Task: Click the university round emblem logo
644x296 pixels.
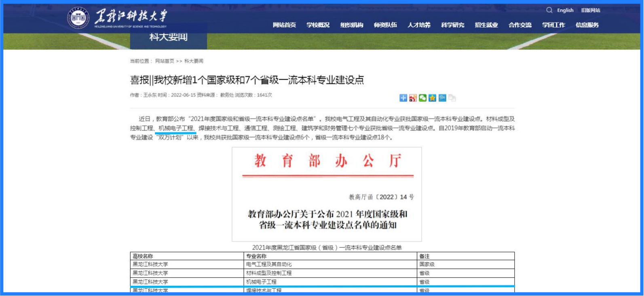Action: [78, 18]
